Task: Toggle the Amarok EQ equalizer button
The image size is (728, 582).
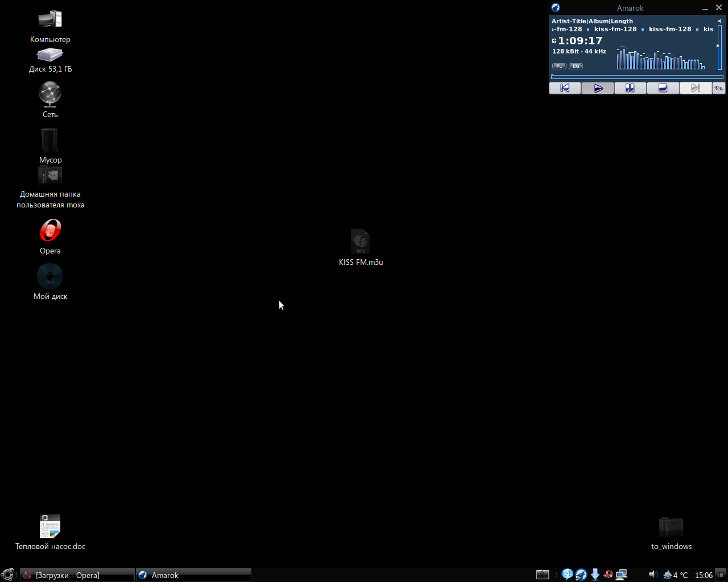Action: [x=576, y=66]
